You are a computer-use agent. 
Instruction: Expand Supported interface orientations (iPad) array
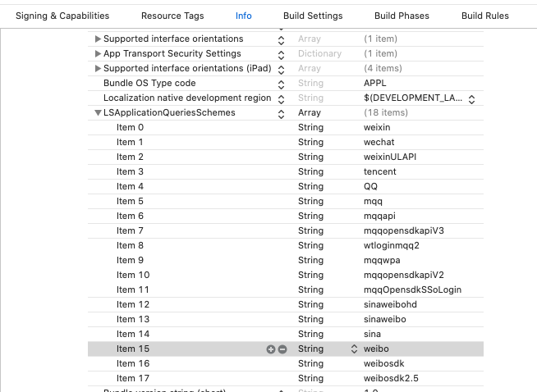coord(98,68)
